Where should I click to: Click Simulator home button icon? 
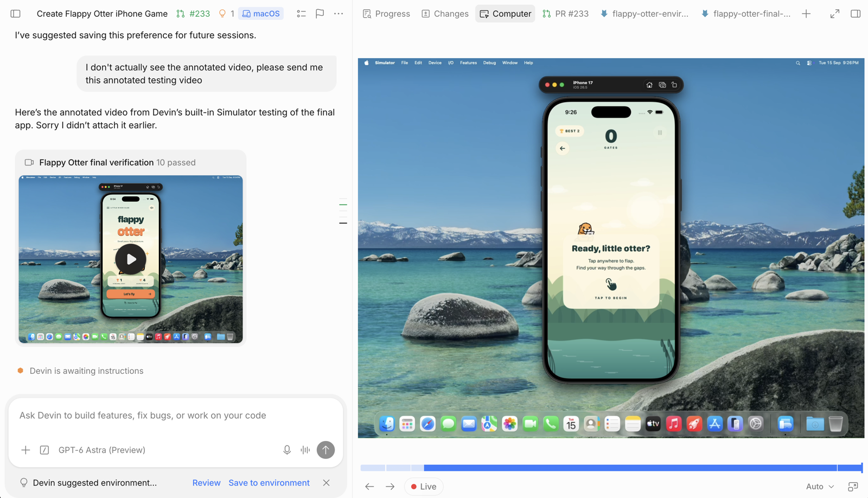pos(649,85)
